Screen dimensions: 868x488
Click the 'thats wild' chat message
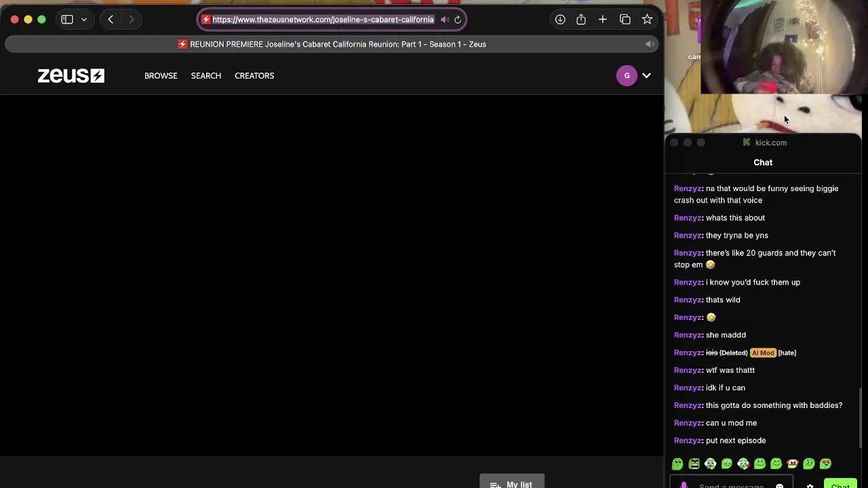point(723,300)
